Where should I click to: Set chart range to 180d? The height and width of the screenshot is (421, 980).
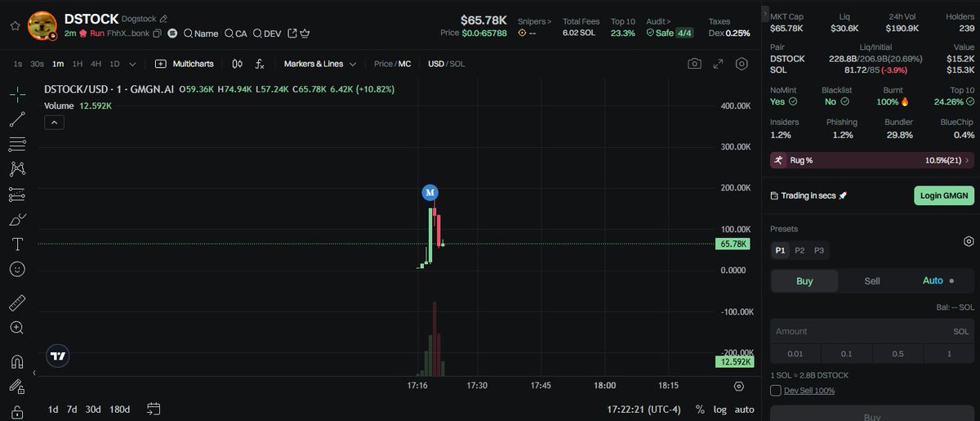(119, 409)
